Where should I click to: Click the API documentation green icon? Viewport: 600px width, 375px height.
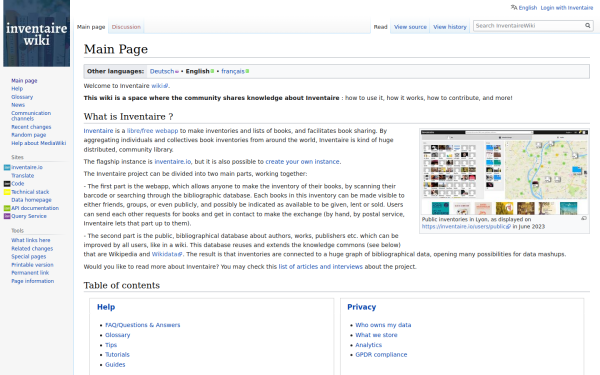7,208
